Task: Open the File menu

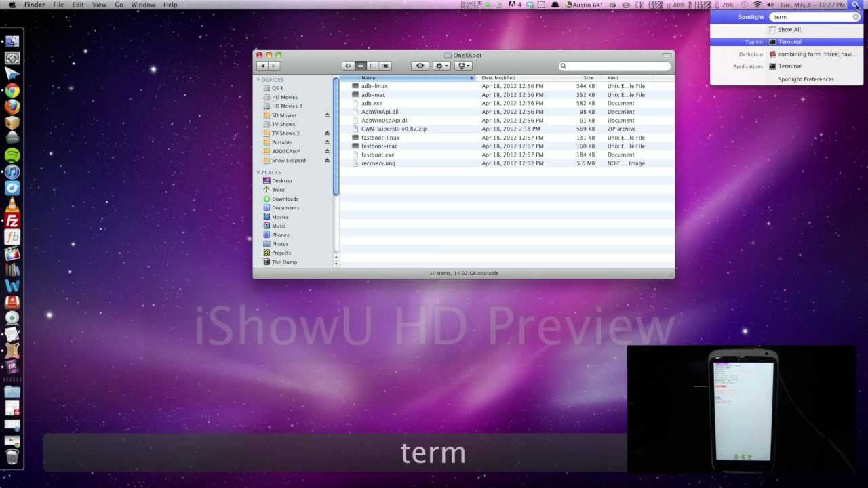Action: pos(58,5)
